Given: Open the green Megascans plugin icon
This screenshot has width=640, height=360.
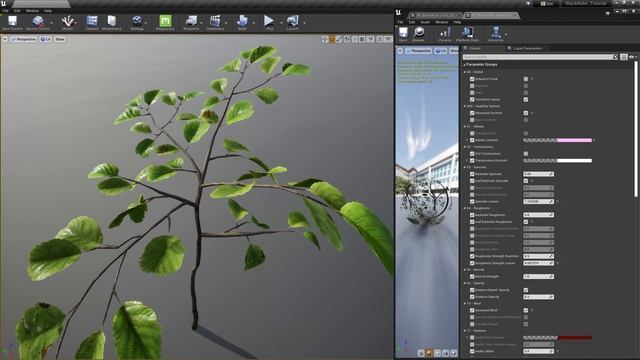Looking at the screenshot, I should coord(165,22).
